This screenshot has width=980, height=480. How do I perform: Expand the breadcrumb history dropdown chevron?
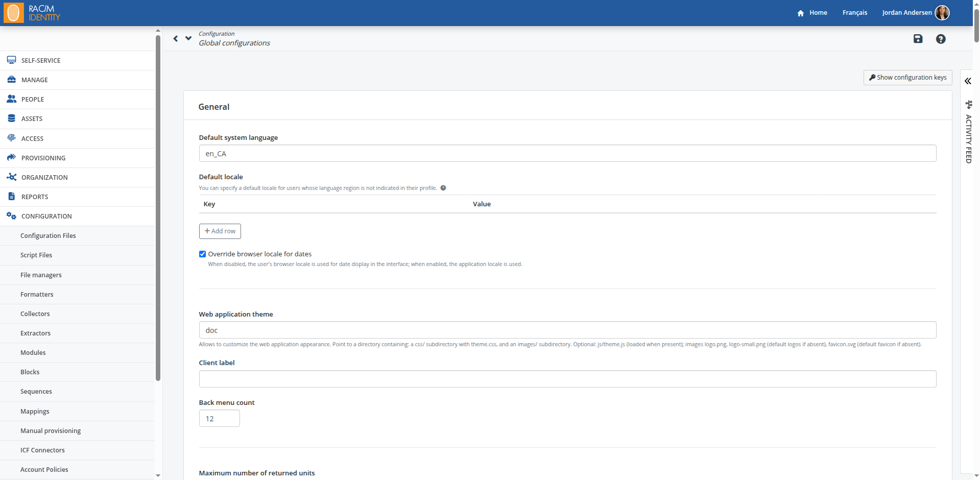(x=188, y=38)
